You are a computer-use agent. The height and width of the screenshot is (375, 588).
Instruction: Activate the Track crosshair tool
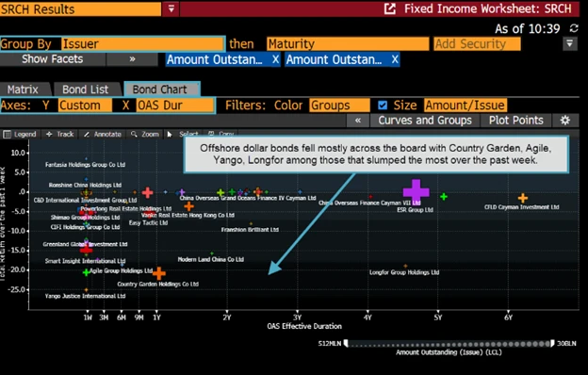(x=60, y=134)
